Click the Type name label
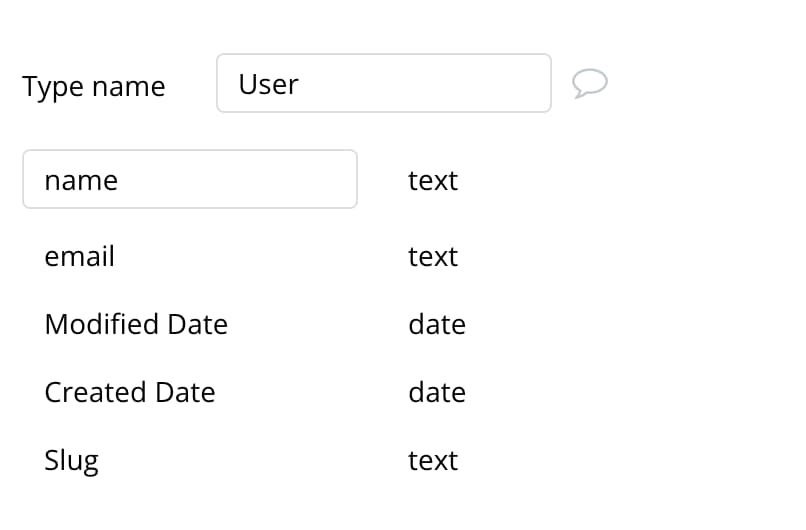The width and height of the screenshot is (806, 530). (x=94, y=86)
